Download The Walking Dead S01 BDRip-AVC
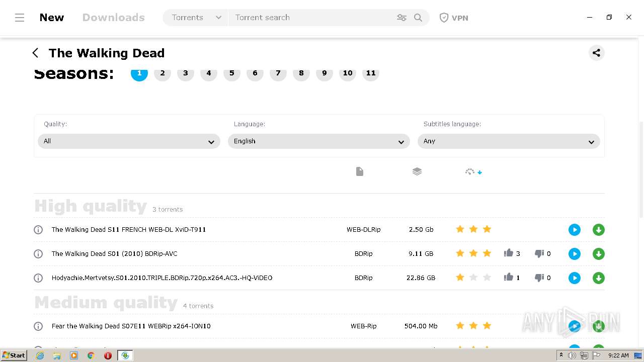Image resolution: width=644 pixels, height=362 pixels. pyautogui.click(x=599, y=254)
